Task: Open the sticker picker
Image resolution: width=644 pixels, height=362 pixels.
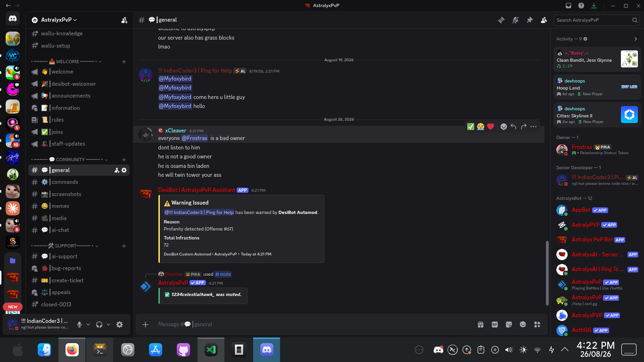Action: (x=509, y=324)
